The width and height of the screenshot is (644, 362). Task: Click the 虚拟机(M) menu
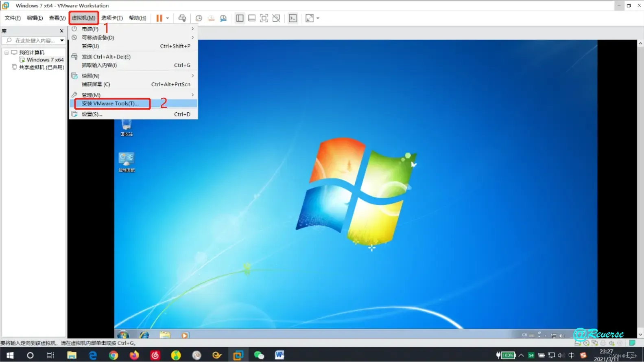[x=83, y=18]
